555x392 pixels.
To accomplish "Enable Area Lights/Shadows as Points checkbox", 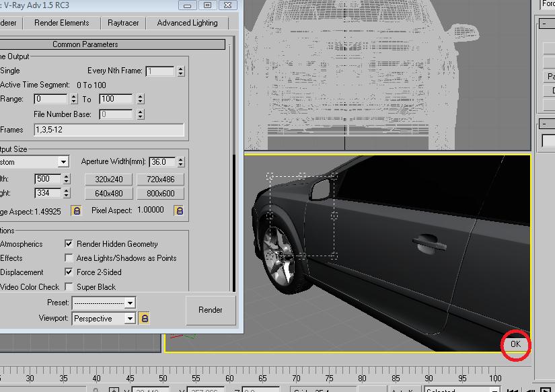I will 69,258.
